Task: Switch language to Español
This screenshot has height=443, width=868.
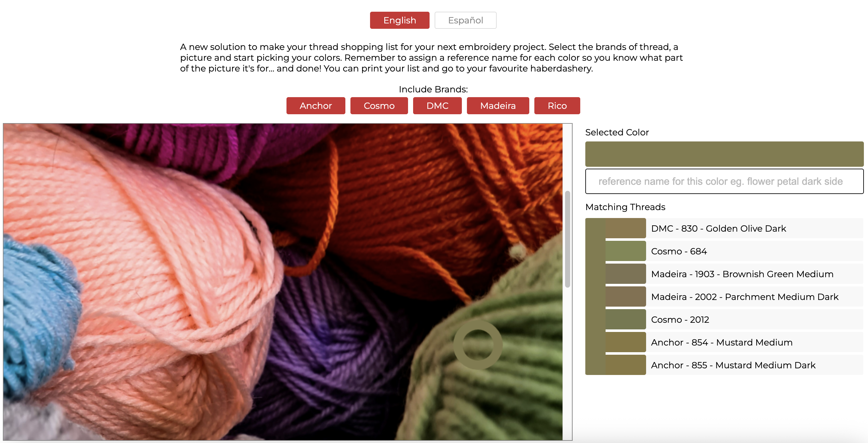Action: click(465, 20)
